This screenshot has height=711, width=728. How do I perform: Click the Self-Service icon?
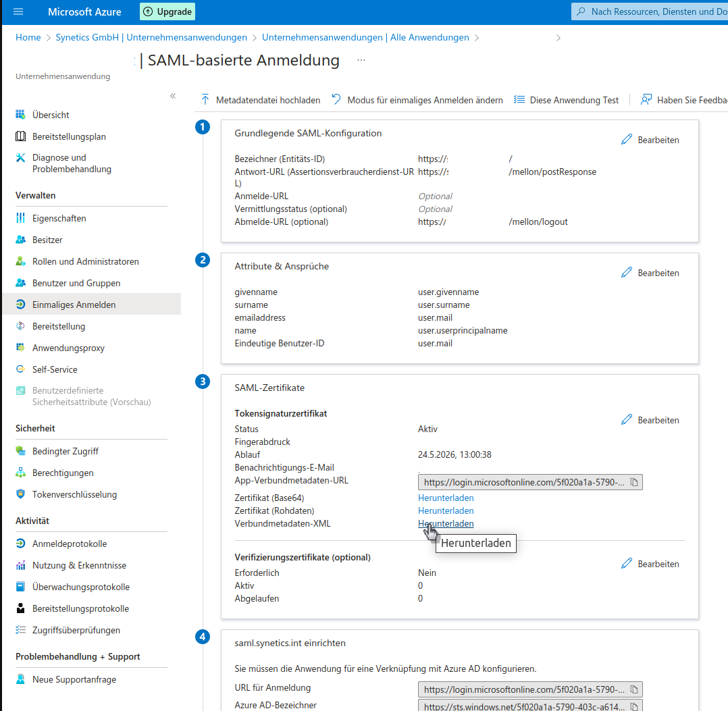(x=20, y=369)
